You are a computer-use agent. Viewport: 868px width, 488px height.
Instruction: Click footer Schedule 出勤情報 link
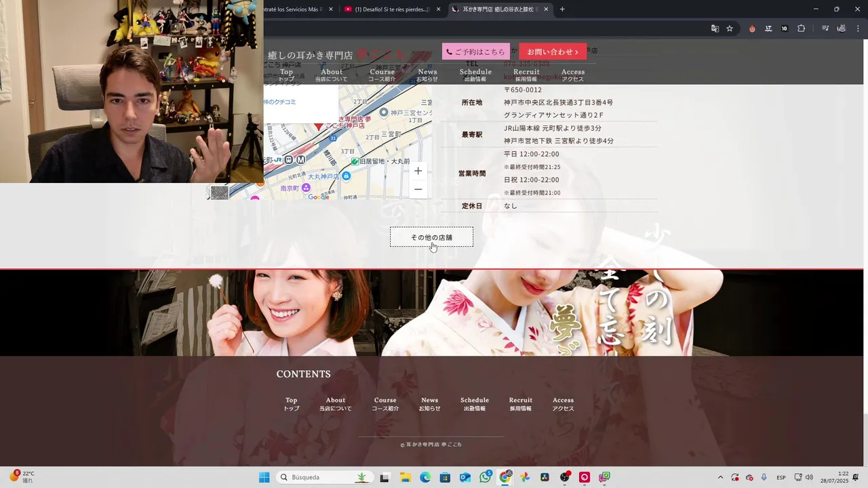point(475,404)
